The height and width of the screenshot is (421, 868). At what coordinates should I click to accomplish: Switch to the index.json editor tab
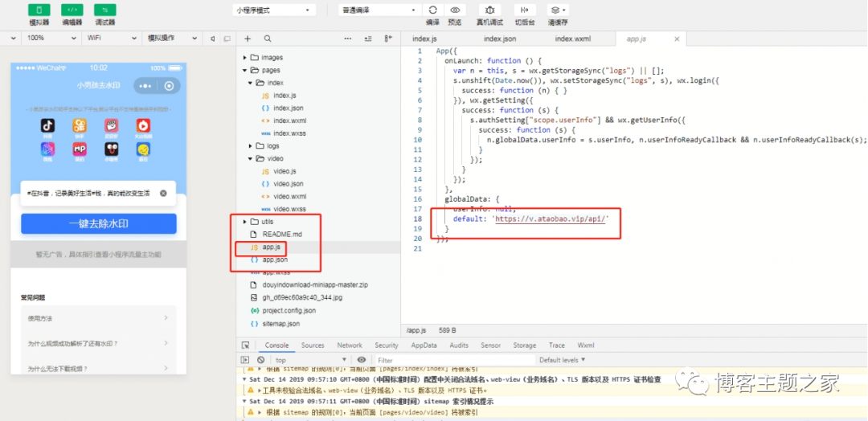coord(500,39)
